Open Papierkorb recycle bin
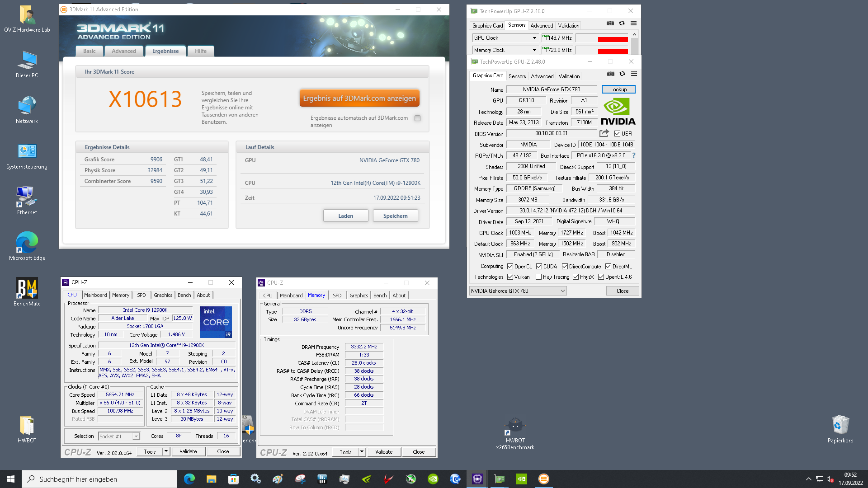Screen dimensions: 868x488 (x=840, y=429)
